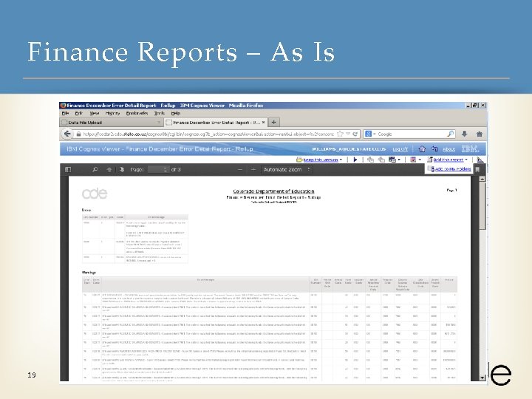
Task: Open the File menu
Action: pyautogui.click(x=65, y=113)
